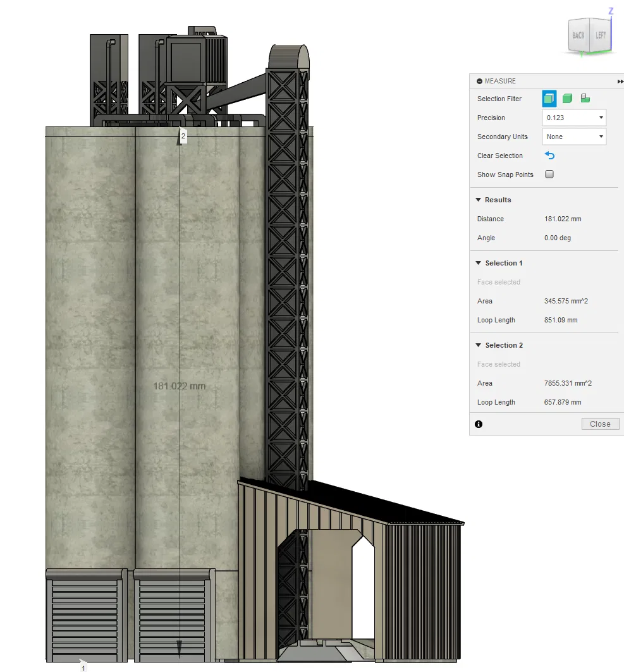Click the Angle value 0.00 deg
Viewport: 624px width, 672px height.
click(558, 238)
